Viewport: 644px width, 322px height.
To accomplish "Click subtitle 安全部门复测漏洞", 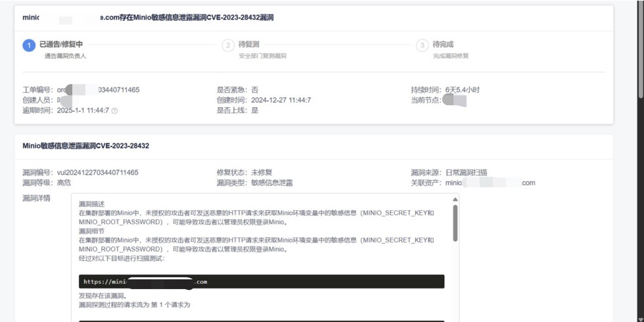I will 262,57.
